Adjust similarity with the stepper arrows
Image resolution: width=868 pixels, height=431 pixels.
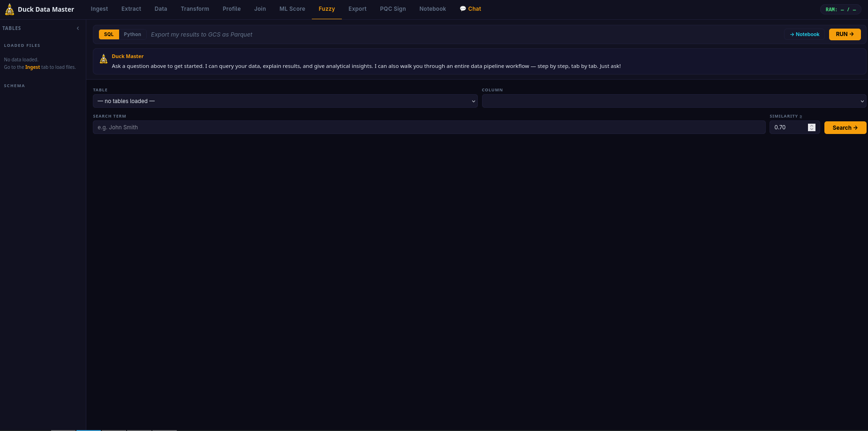click(812, 127)
